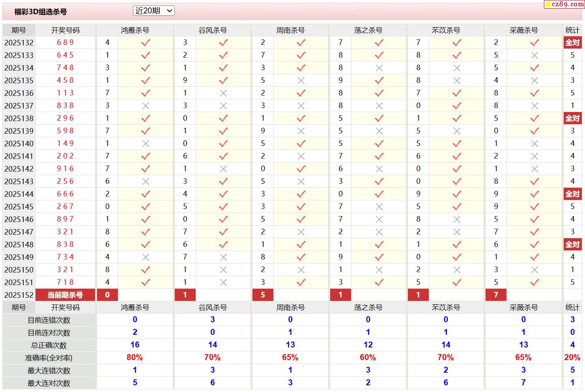Screen dimensions: 585x392
Task: Click the red 当前期杀号 label
Action: 65,295
